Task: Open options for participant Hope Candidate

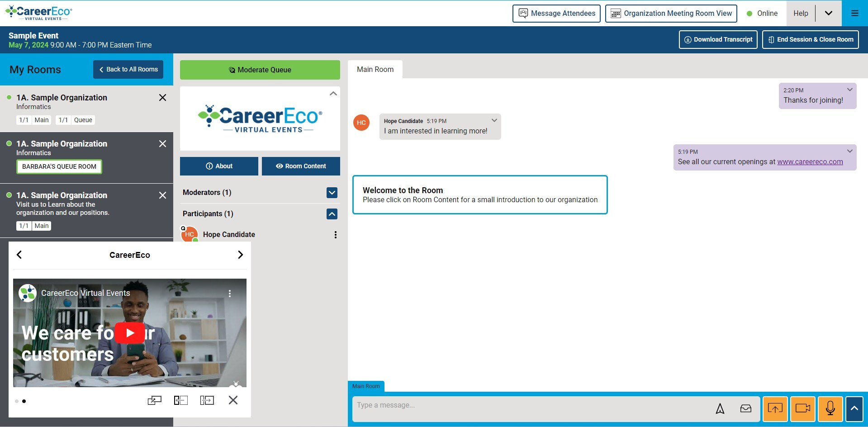Action: [335, 235]
